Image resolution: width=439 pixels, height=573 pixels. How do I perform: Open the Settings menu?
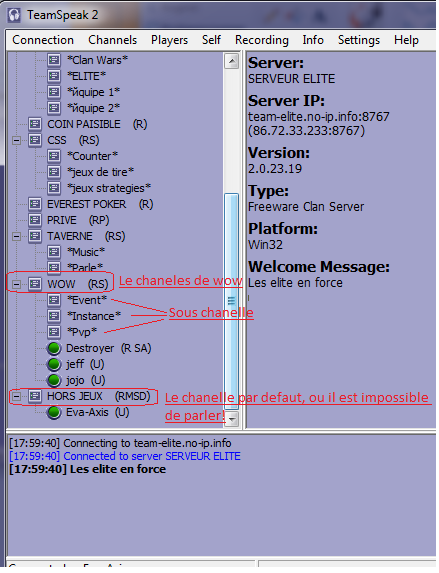(x=359, y=40)
